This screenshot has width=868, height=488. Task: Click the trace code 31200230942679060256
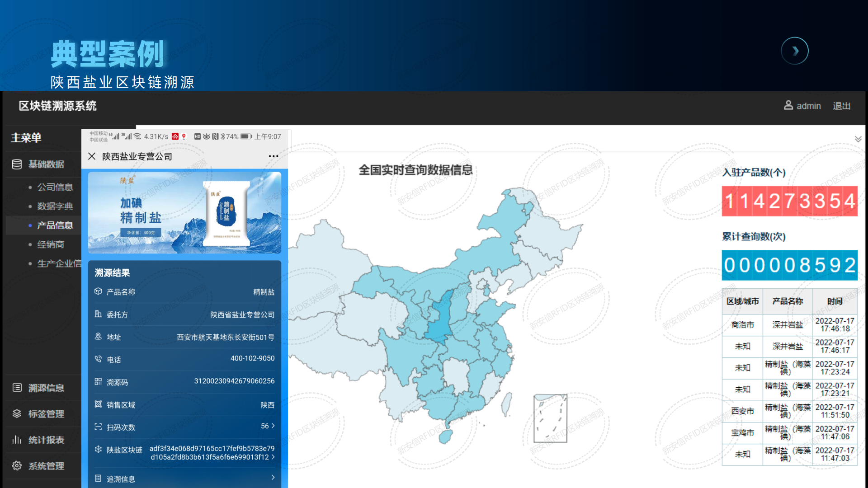[234, 381]
